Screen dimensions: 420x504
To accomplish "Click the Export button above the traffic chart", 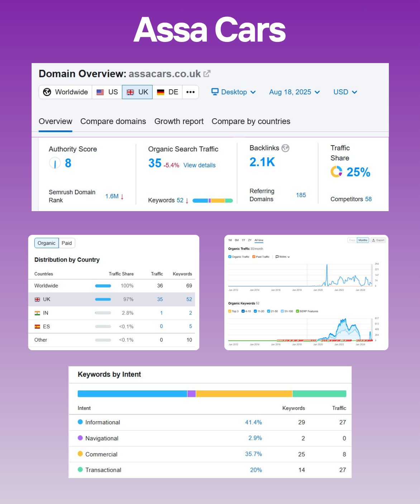I will pyautogui.click(x=378, y=240).
